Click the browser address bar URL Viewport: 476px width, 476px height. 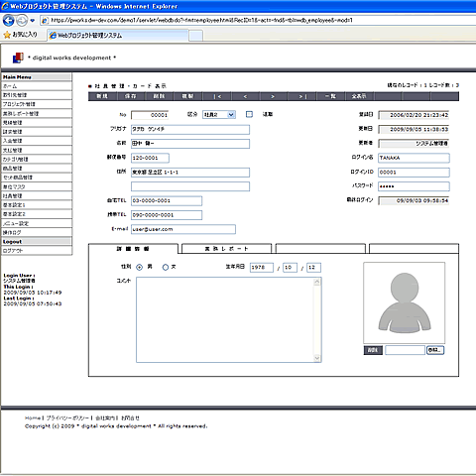tap(201, 21)
